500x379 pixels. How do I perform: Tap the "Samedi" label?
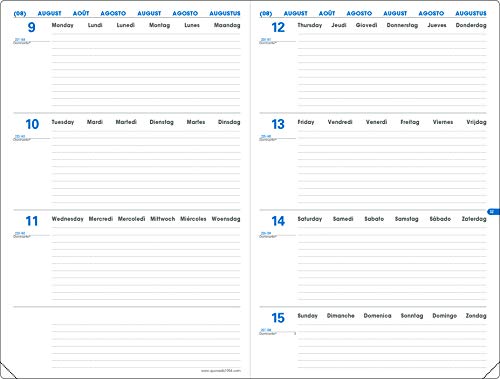tap(343, 219)
